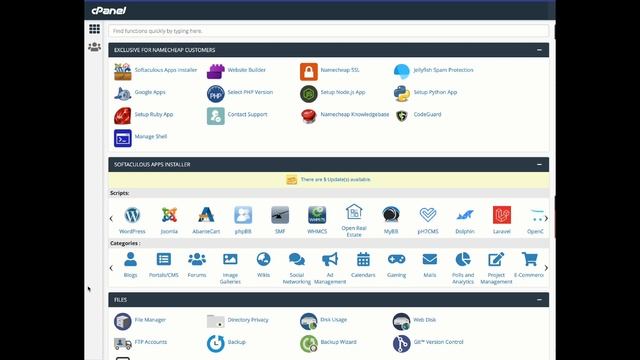This screenshot has width=640, height=360.
Task: Click the cPanel logo
Action: click(x=109, y=11)
